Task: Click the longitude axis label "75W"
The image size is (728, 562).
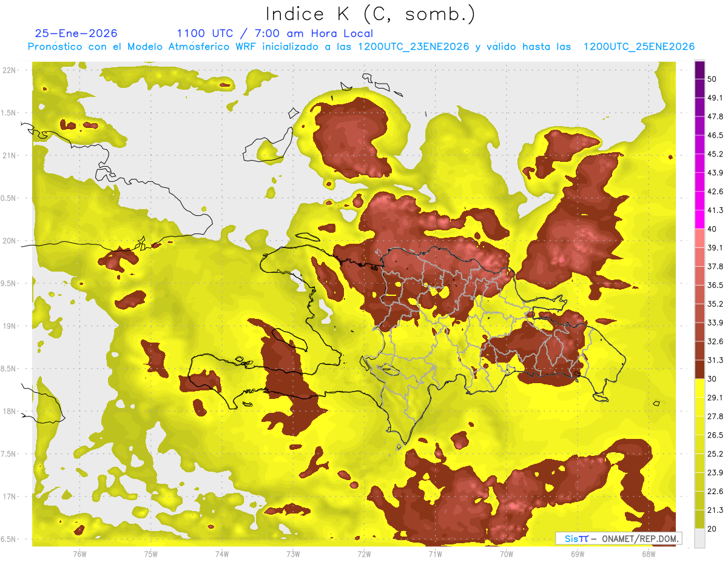Action: click(x=151, y=554)
